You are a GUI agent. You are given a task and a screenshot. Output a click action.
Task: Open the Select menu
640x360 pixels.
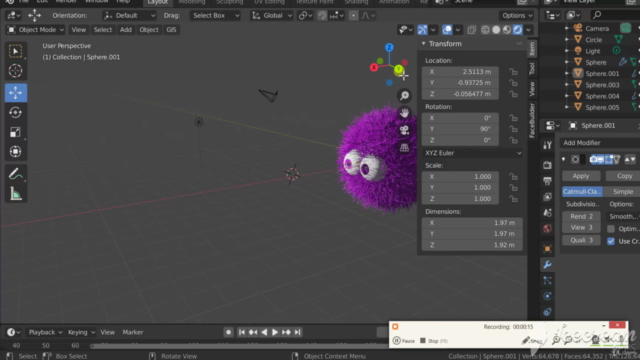[102, 29]
